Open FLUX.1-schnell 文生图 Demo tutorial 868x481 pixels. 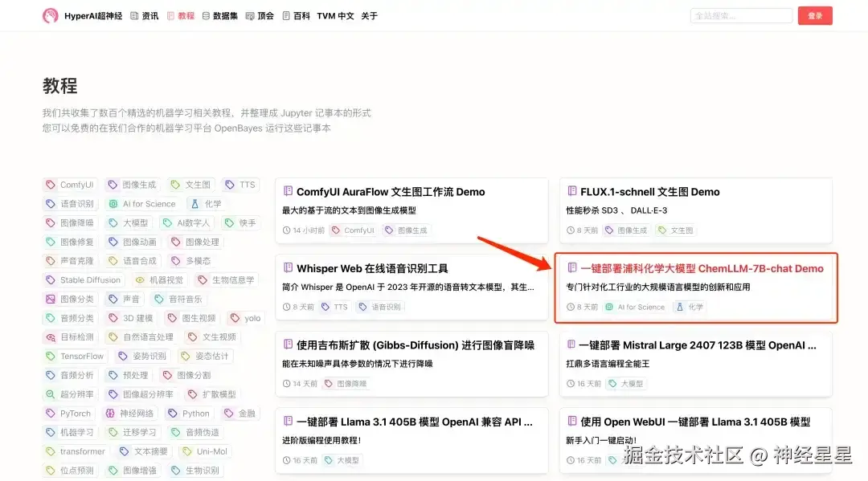click(x=650, y=192)
